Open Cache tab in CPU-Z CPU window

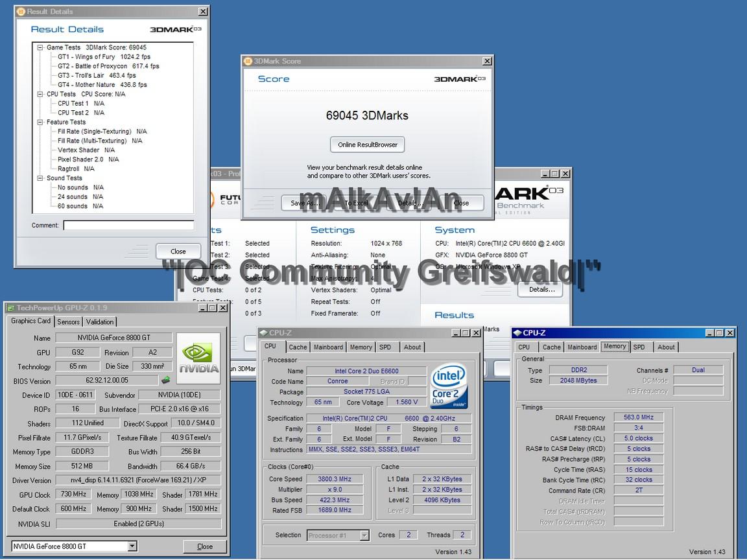[298, 347]
